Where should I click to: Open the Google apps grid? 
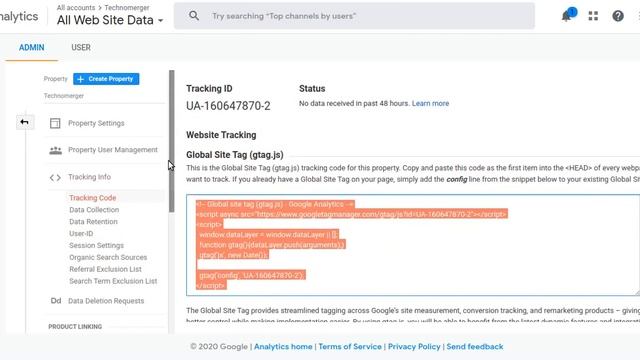point(593,16)
